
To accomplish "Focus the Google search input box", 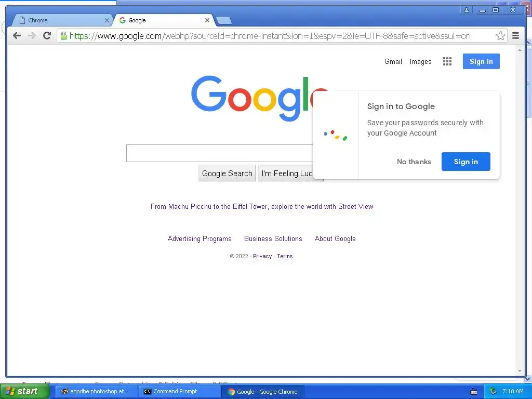I will 220,153.
